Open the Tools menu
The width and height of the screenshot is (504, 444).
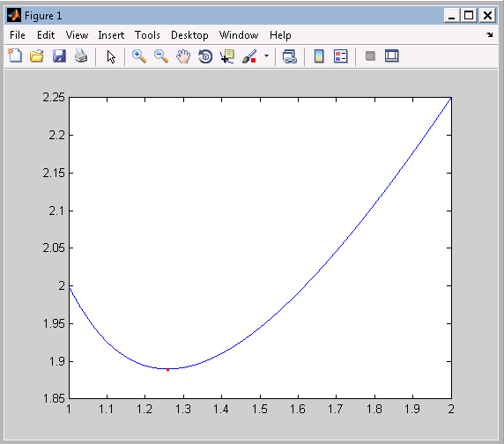coord(147,34)
